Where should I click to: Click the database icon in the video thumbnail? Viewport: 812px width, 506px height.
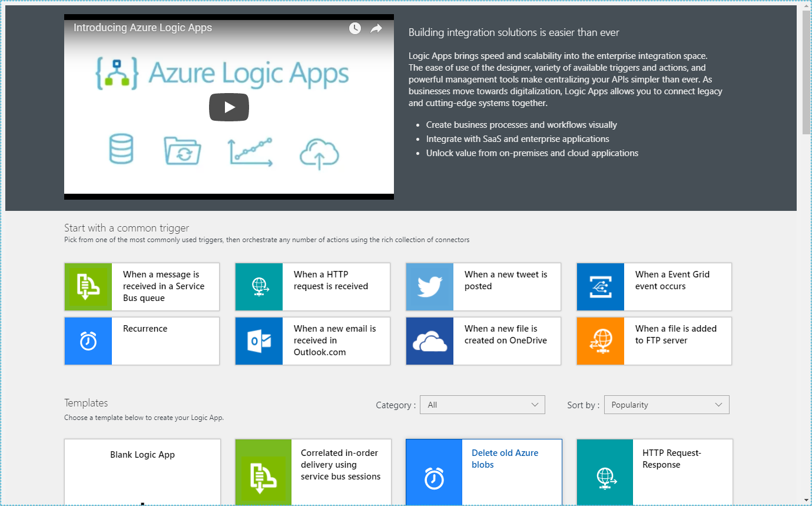pyautogui.click(x=121, y=150)
